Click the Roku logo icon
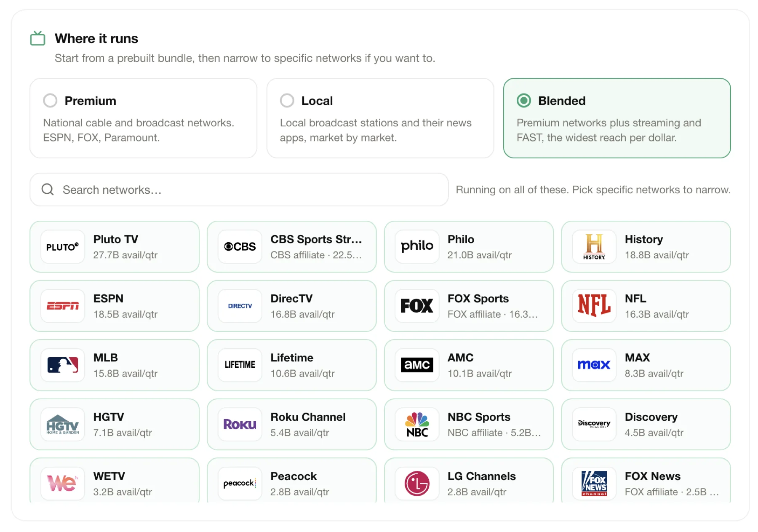758x532 pixels. [x=240, y=425]
